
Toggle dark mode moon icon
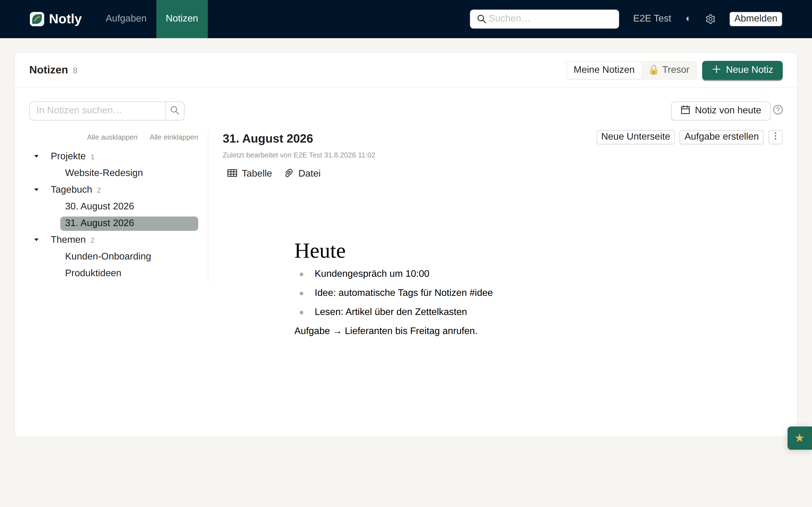coord(688,19)
